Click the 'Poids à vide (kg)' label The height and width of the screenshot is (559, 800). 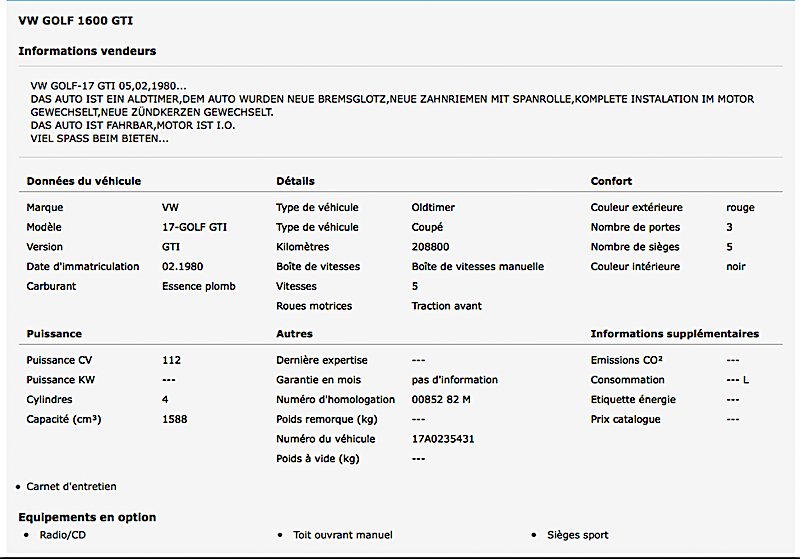(x=318, y=459)
